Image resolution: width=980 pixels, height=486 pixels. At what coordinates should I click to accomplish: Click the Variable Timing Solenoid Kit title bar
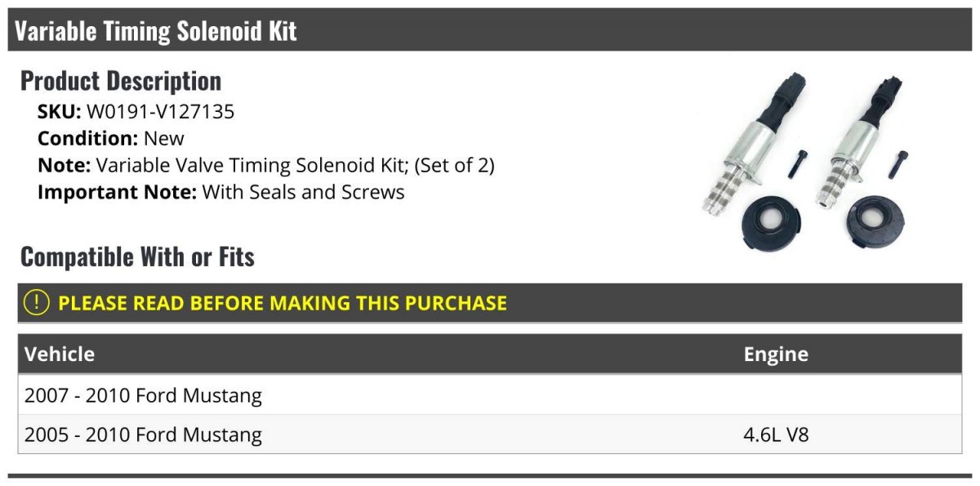[155, 31]
